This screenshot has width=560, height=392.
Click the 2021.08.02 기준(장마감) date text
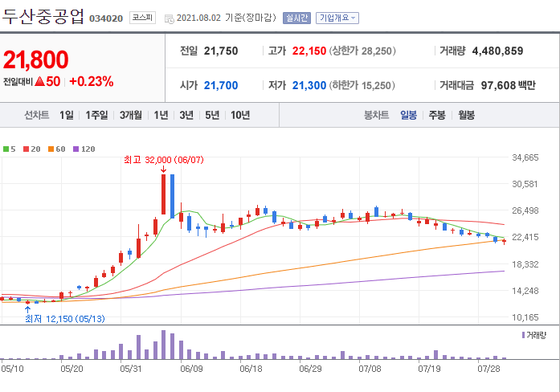(227, 18)
